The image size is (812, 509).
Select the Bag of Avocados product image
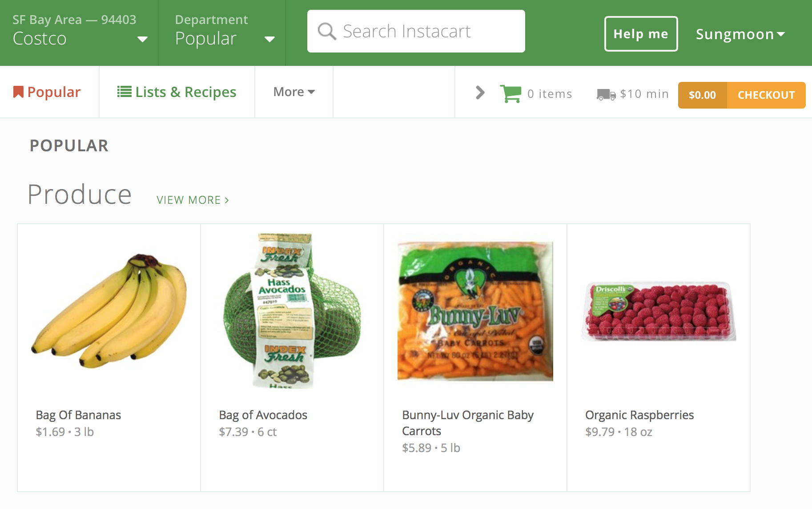(x=292, y=311)
